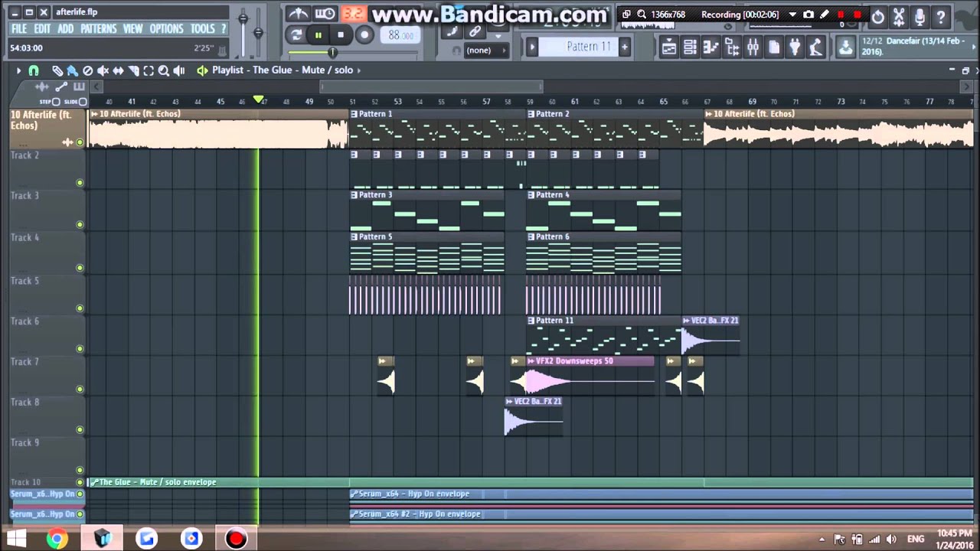Take a screenshot with Bandicam camera icon
The image size is (980, 551).
808,15
